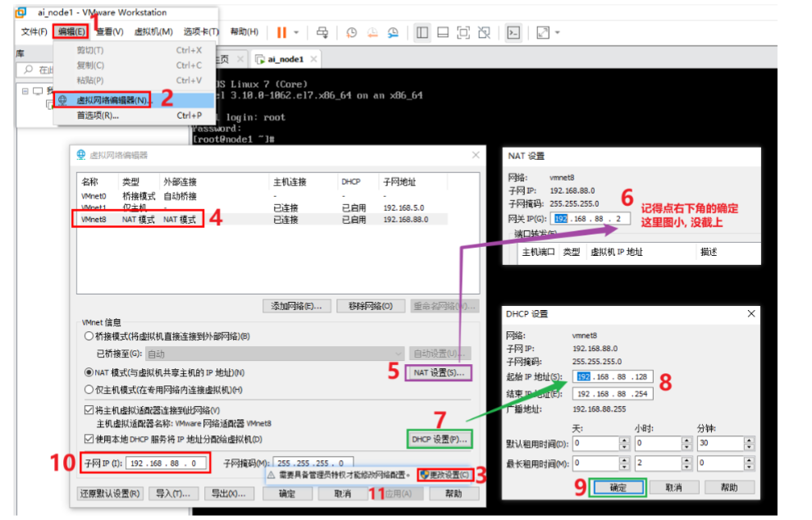Close the home tab with its X
Image resolution: width=812 pixels, height=520 pixels.
[x=240, y=59]
